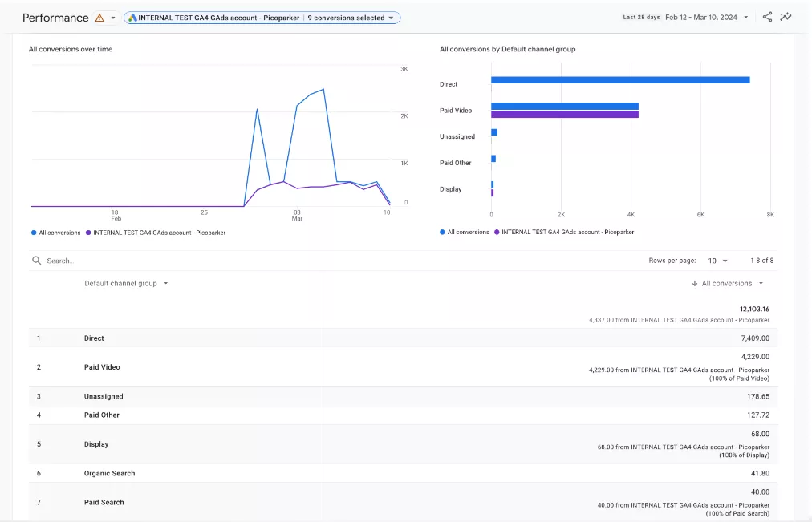Click the share report icon

[x=767, y=17]
